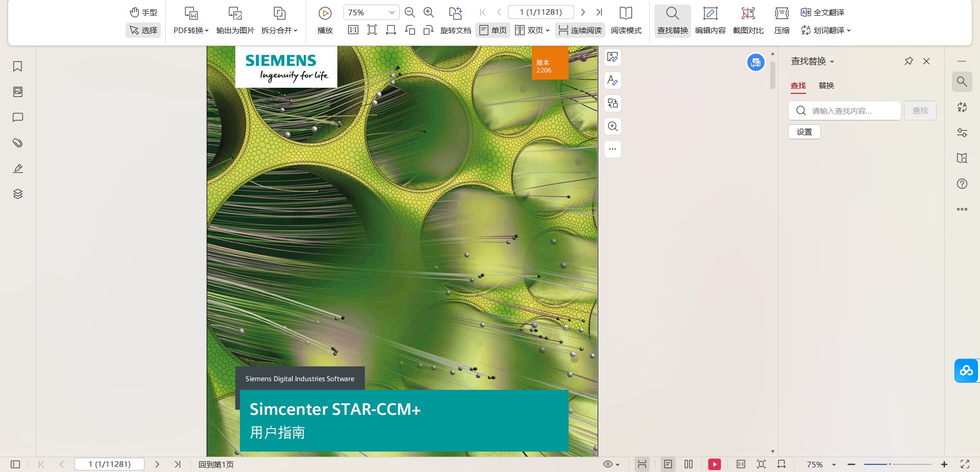Toggle 连续阅读 continuous reading mode
The image size is (980, 472).
[580, 30]
